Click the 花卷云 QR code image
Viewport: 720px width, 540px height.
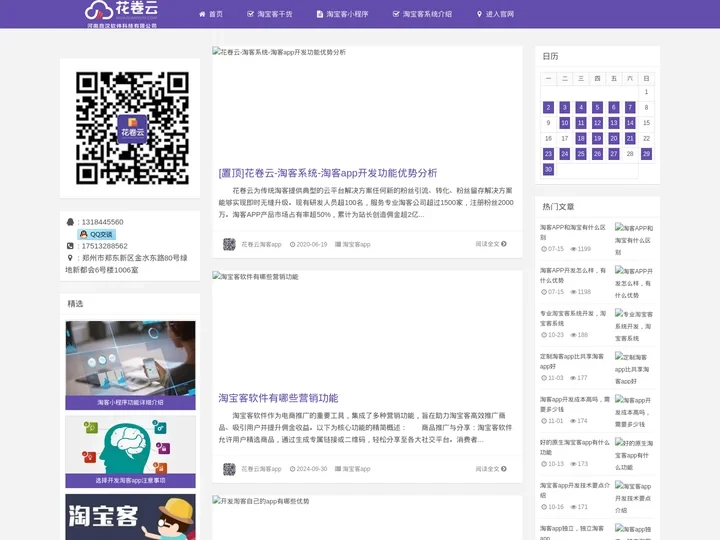(132, 128)
